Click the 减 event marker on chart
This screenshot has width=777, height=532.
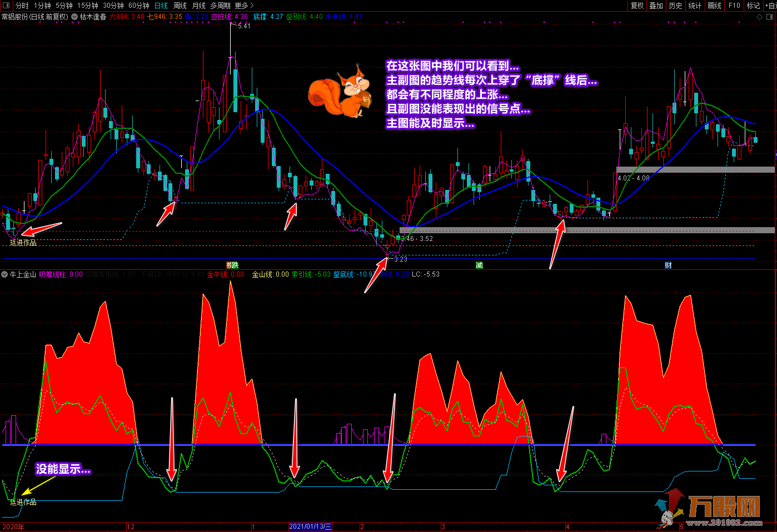pos(479,265)
